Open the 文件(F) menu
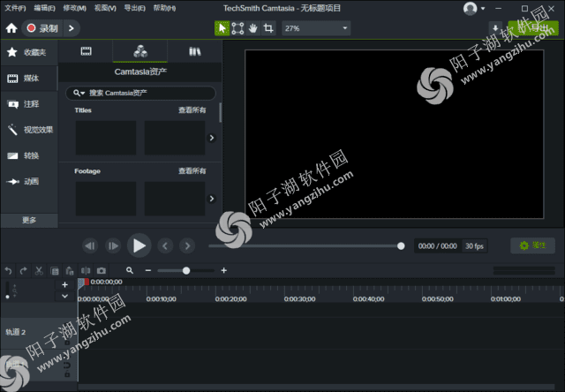565x392 pixels. point(15,8)
